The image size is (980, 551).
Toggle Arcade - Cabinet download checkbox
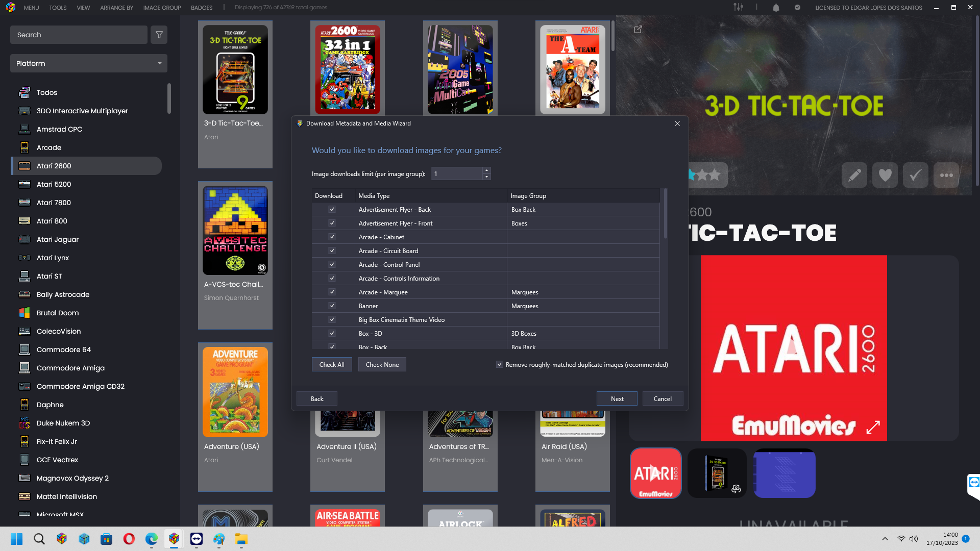(x=332, y=237)
